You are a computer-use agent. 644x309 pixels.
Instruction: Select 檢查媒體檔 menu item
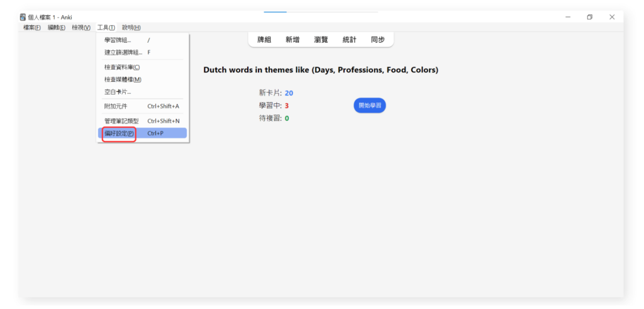[123, 79]
